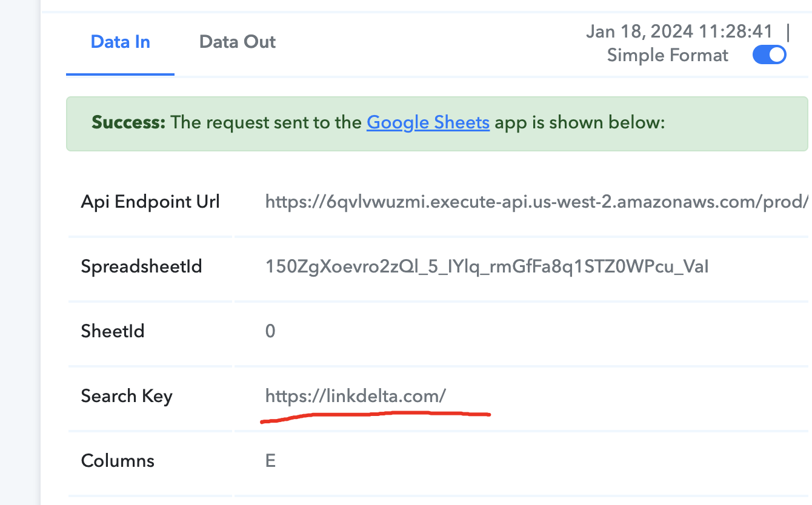
Task: Select the Columns label cell
Action: (x=150, y=461)
